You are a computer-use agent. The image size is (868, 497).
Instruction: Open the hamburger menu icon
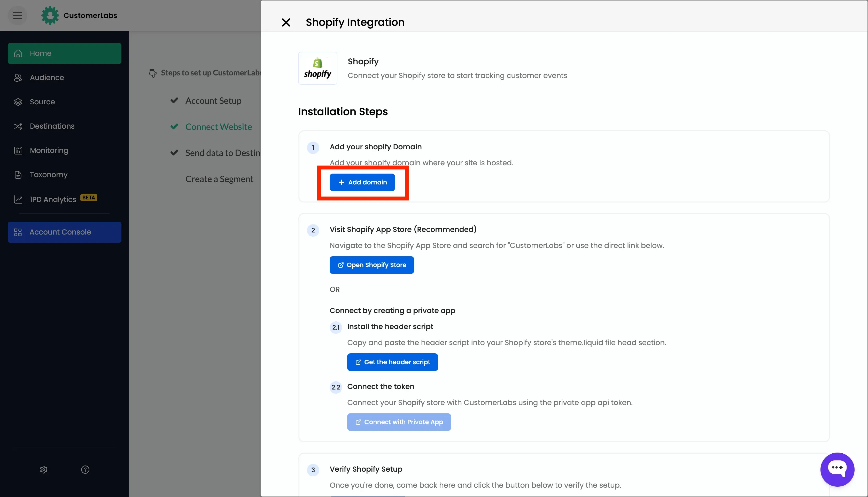point(17,15)
